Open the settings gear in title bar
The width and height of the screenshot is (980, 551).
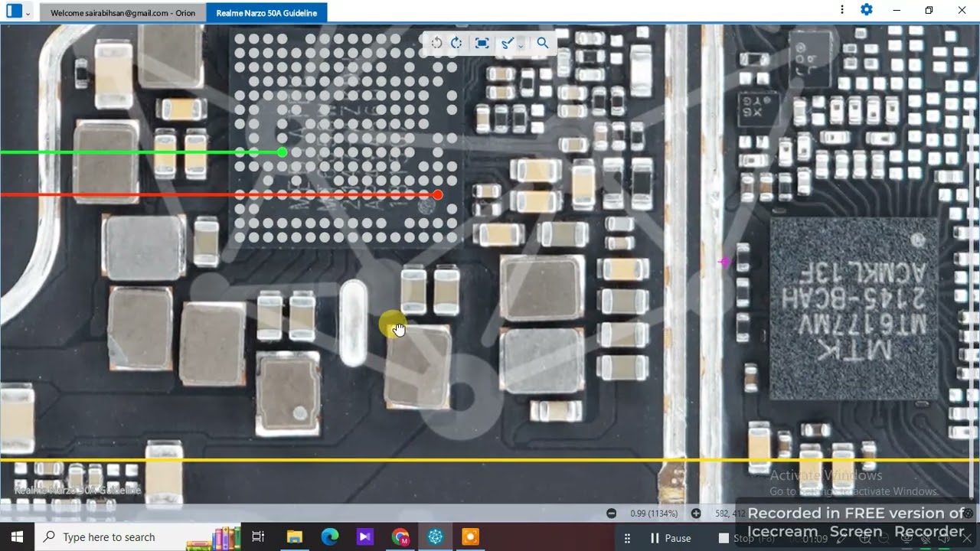(867, 10)
